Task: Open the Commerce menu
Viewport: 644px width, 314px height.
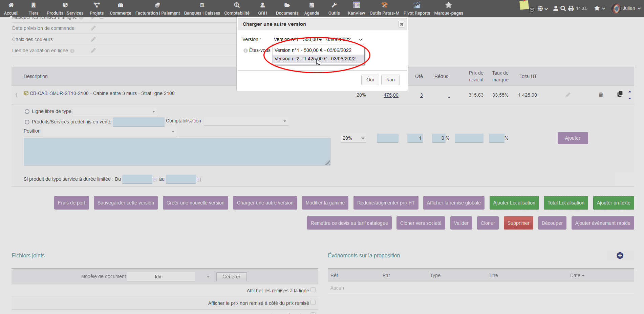Action: click(x=120, y=8)
